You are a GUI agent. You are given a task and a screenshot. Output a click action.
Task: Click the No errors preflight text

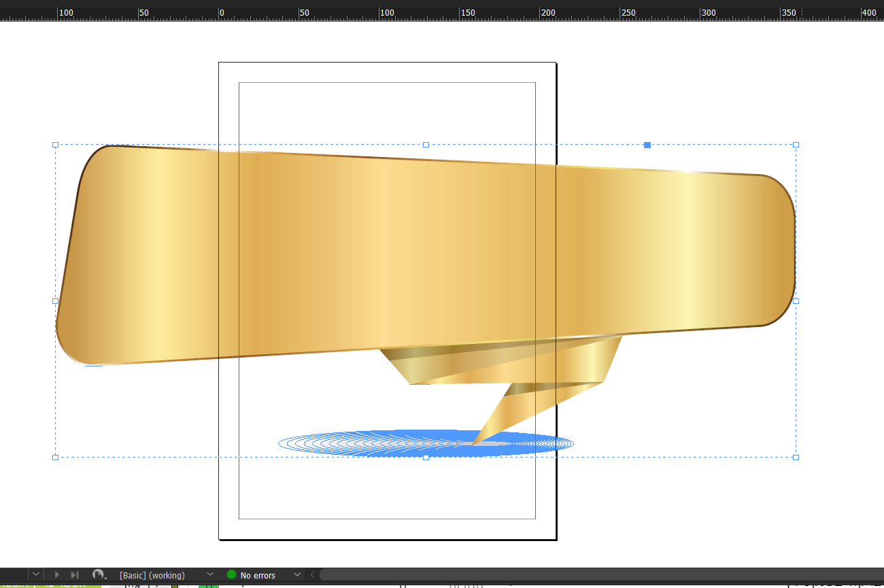pyautogui.click(x=258, y=575)
